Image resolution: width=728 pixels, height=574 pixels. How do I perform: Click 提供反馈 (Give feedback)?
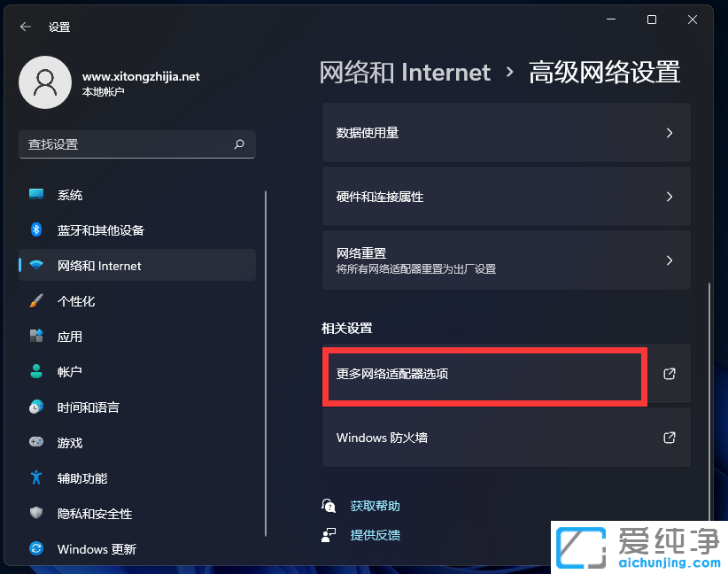pyautogui.click(x=376, y=534)
